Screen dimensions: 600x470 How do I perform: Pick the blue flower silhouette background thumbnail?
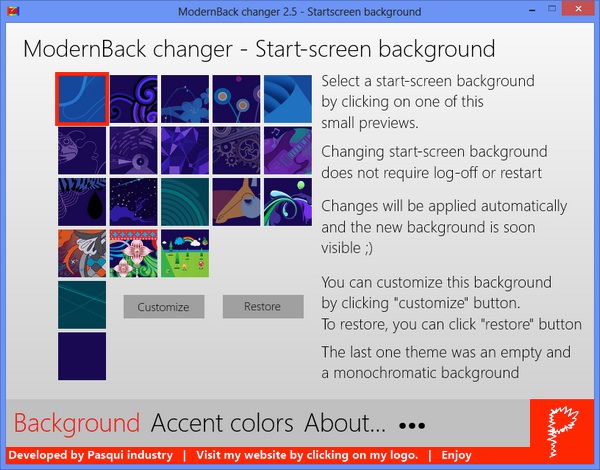point(185,99)
